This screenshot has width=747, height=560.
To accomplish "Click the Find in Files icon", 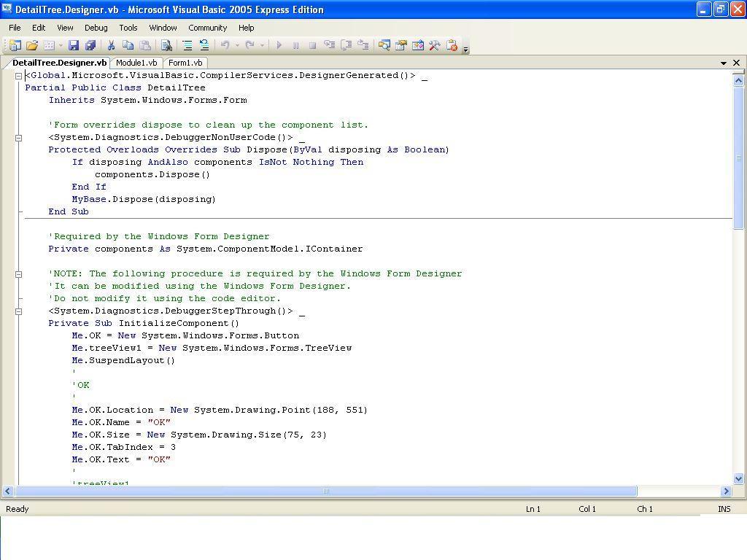I will pyautogui.click(x=166, y=45).
